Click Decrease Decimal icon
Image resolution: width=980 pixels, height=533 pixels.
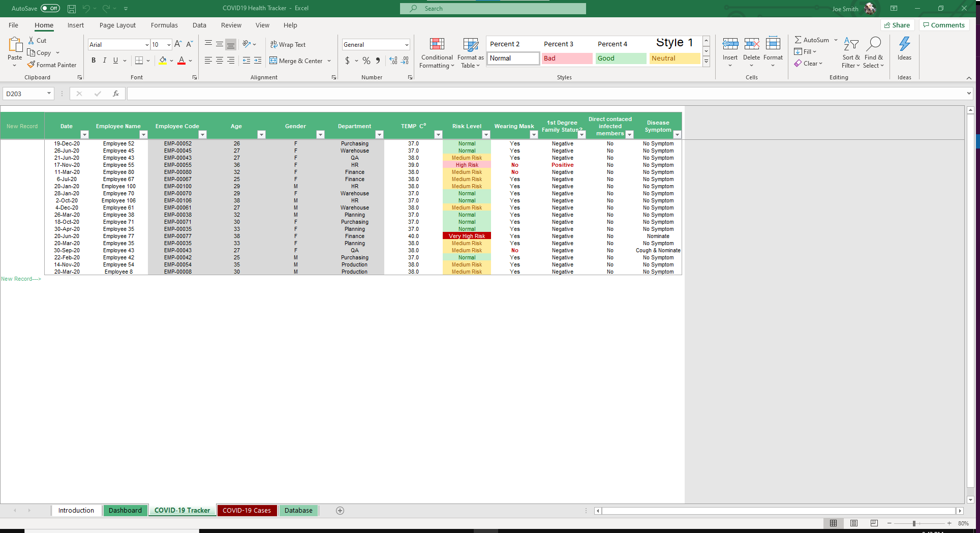(x=405, y=61)
